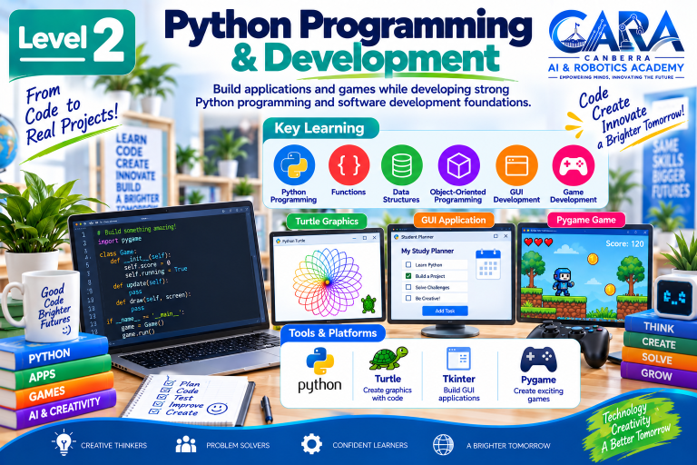The width and height of the screenshot is (697, 465).
Task: Select the Key Learning heading tab
Action: (x=320, y=128)
